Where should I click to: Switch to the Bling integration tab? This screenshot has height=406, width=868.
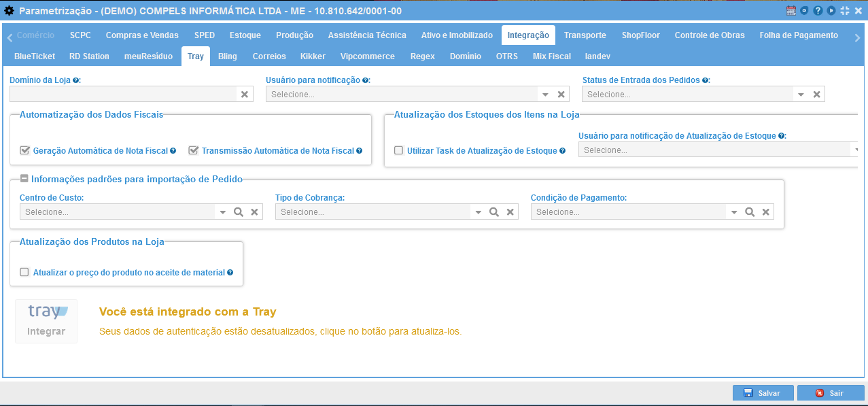(228, 56)
